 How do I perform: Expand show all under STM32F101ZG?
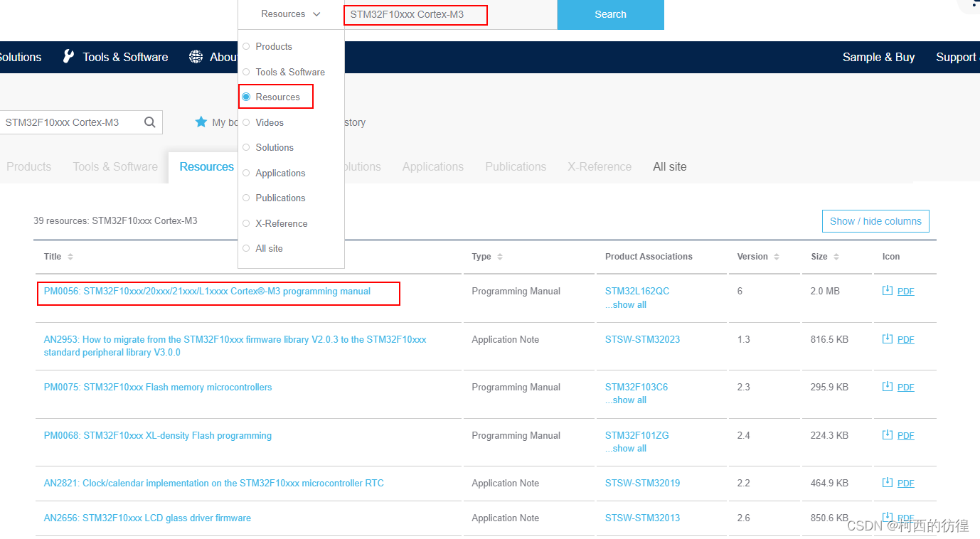tap(626, 448)
